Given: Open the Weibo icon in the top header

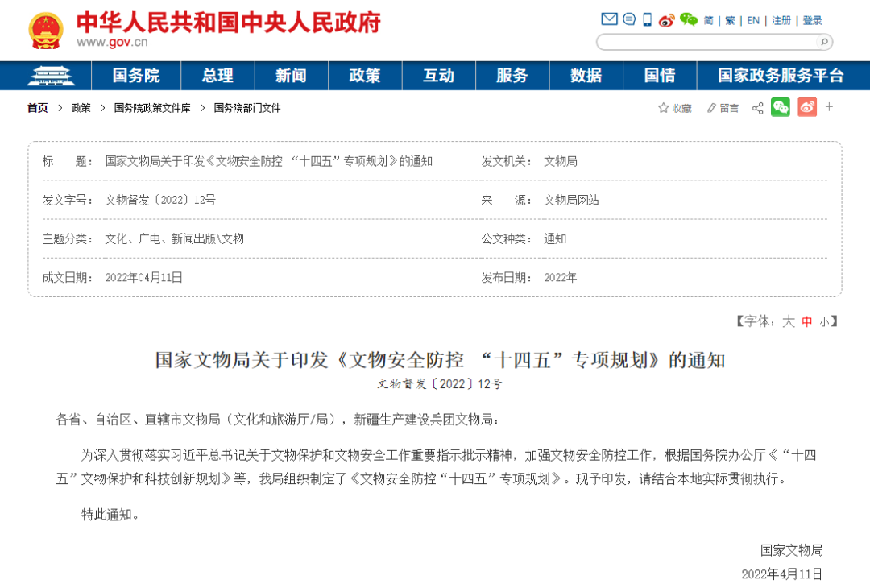Looking at the screenshot, I should tap(666, 20).
